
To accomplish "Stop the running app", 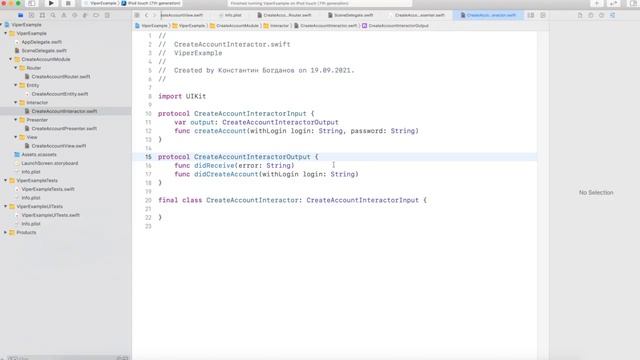I will (x=68, y=3).
